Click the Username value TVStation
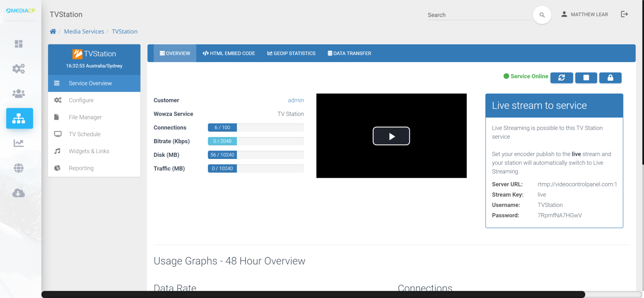 [x=550, y=205]
